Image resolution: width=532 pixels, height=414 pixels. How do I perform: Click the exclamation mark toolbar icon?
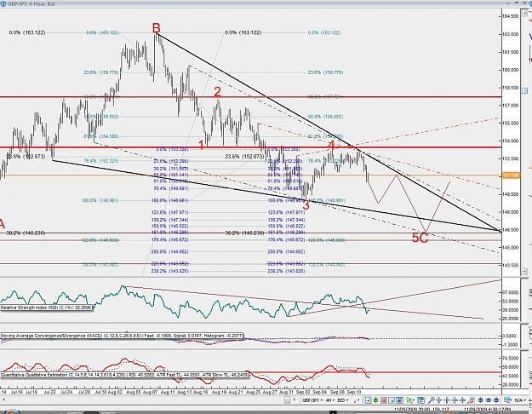tap(295, 400)
